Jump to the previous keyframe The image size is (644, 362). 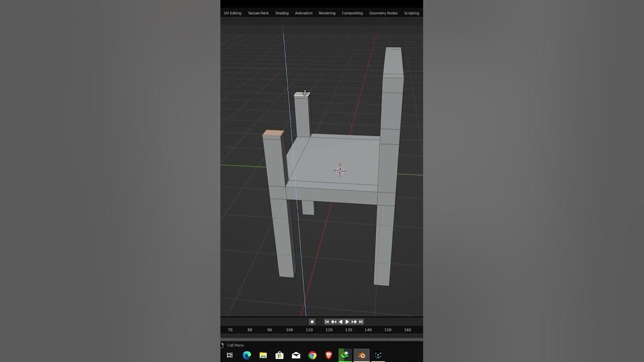[334, 322]
